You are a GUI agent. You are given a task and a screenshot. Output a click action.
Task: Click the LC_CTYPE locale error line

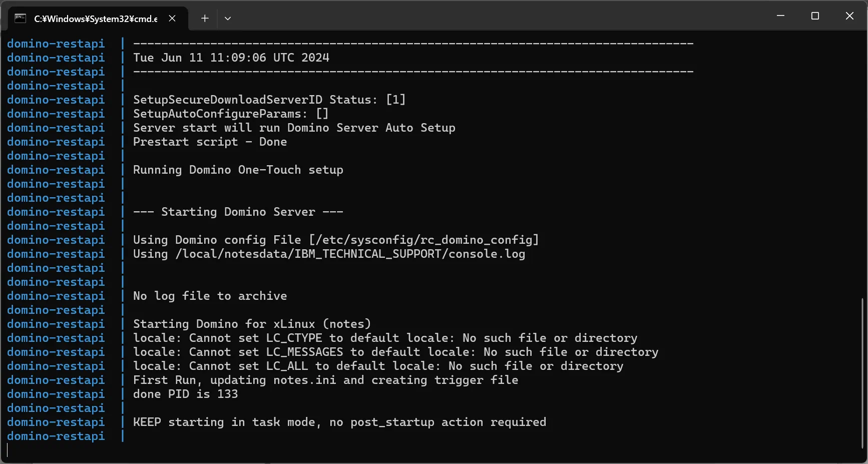coord(385,338)
